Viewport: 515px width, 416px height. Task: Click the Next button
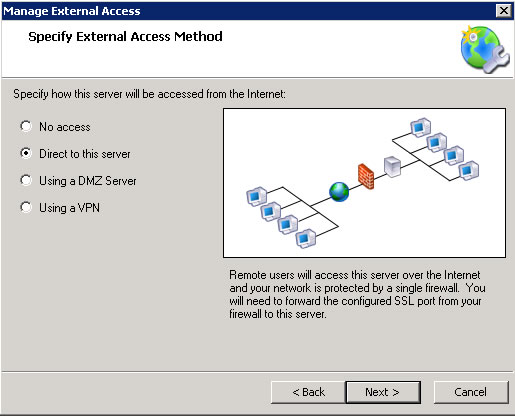[383, 392]
